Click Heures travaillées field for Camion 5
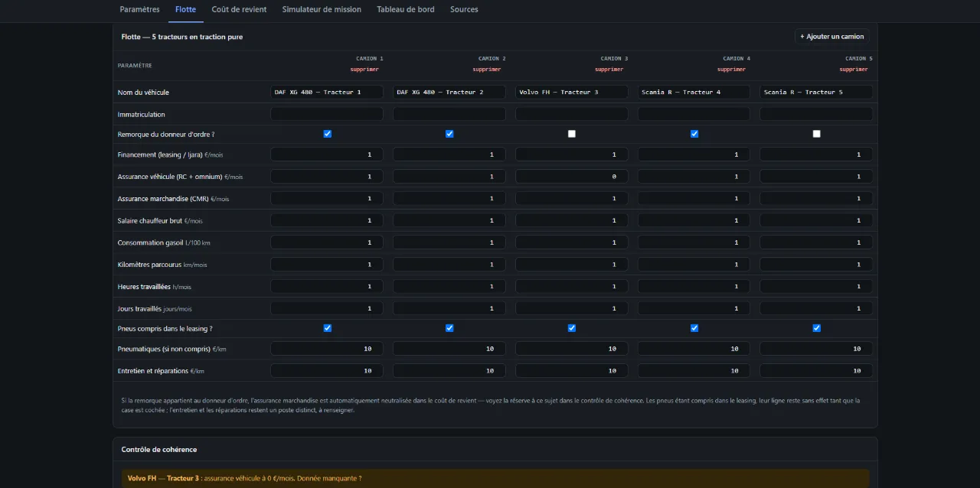The height and width of the screenshot is (488, 980). [x=816, y=287]
